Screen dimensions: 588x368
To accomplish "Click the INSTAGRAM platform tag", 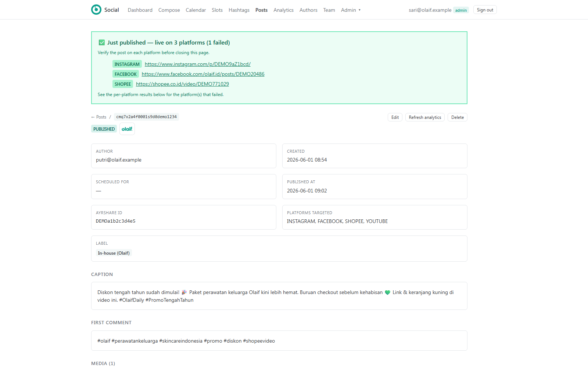I will point(127,64).
